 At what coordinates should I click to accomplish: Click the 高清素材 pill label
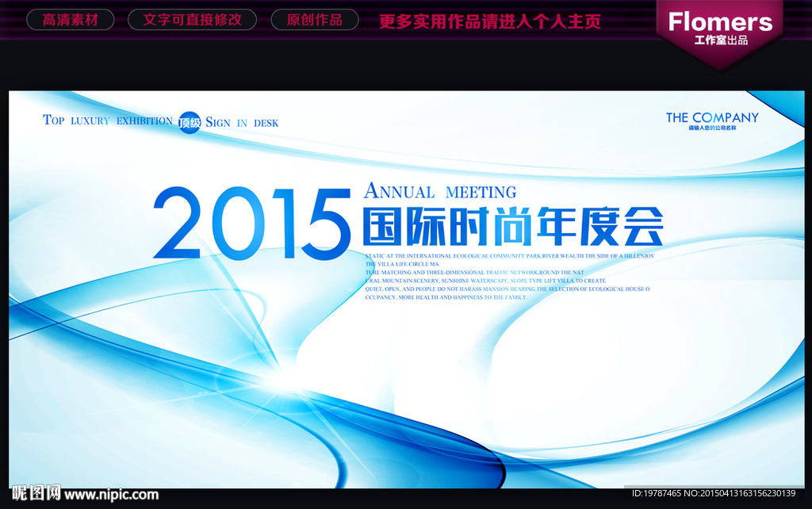pos(71,20)
